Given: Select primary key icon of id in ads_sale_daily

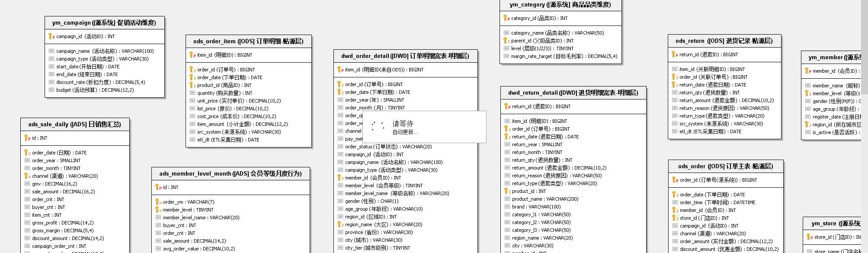Looking at the screenshot, I should [27, 138].
